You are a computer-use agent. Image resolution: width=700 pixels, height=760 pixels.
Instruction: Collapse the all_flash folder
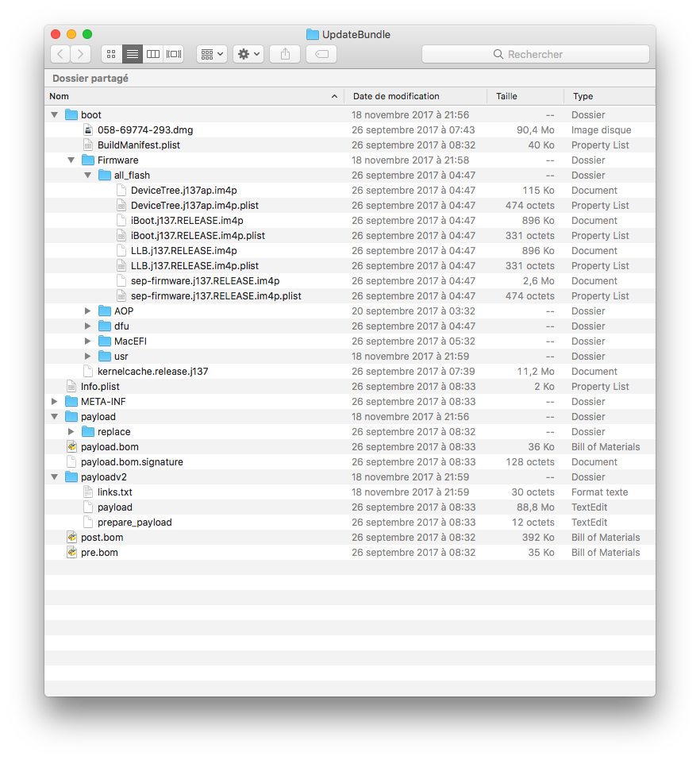(x=88, y=176)
